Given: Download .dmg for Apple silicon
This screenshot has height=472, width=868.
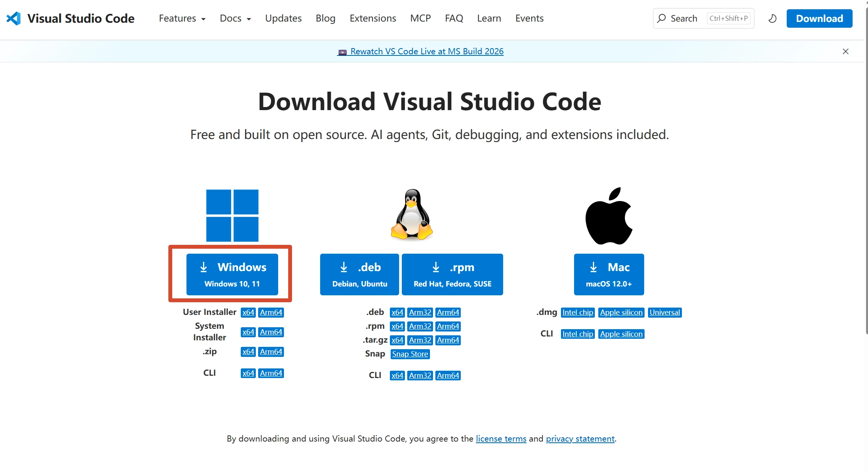Looking at the screenshot, I should [621, 313].
